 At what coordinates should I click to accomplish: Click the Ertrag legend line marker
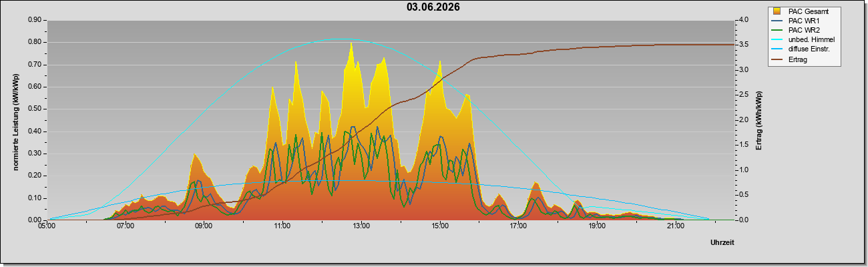778,59
